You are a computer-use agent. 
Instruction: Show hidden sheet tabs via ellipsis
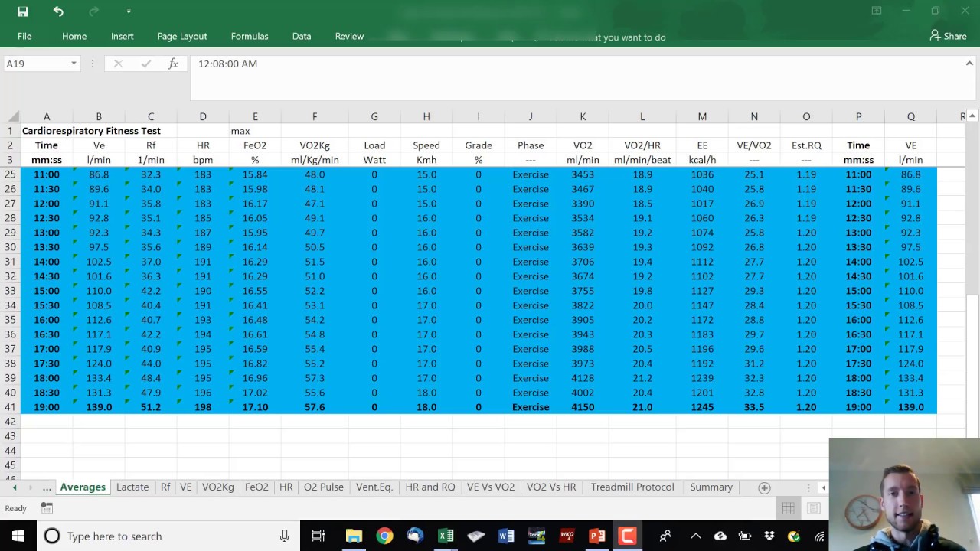[x=47, y=487]
